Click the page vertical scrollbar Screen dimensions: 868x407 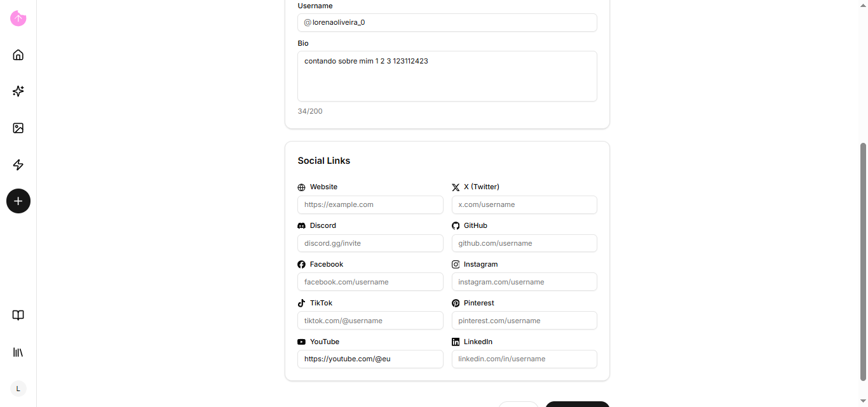[863, 260]
